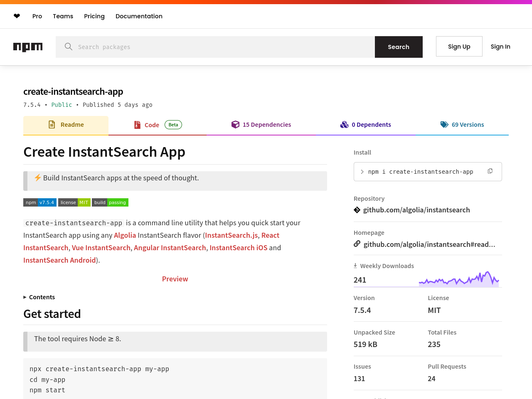This screenshot has width=532, height=399.
Task: Click the npm i create-instantsearch-app command text
Action: tap(421, 172)
